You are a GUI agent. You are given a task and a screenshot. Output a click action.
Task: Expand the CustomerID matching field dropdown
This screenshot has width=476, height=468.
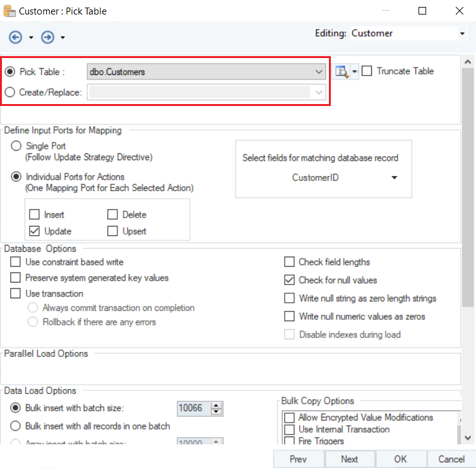395,178
